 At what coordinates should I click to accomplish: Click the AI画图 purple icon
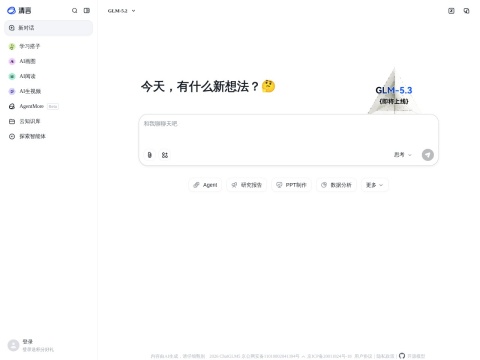click(12, 61)
